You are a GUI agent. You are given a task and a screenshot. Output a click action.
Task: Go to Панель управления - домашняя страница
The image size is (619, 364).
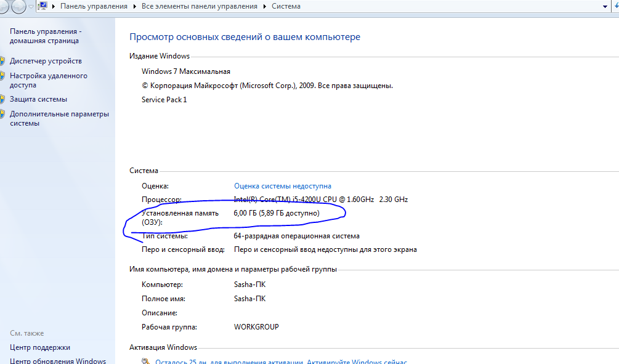(46, 36)
